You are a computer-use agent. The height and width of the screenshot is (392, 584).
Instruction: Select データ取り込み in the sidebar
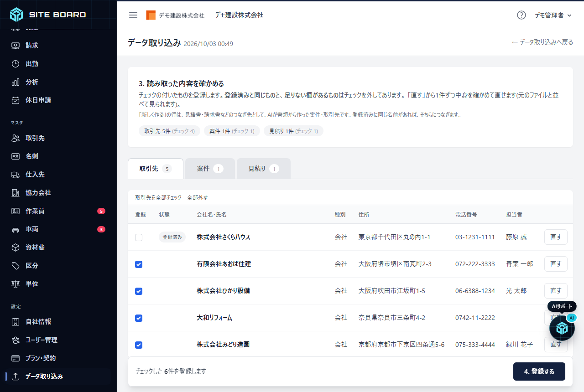[x=58, y=377]
